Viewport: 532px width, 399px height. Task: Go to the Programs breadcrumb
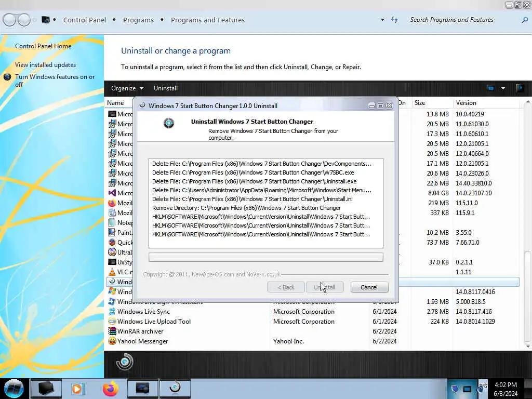click(138, 20)
